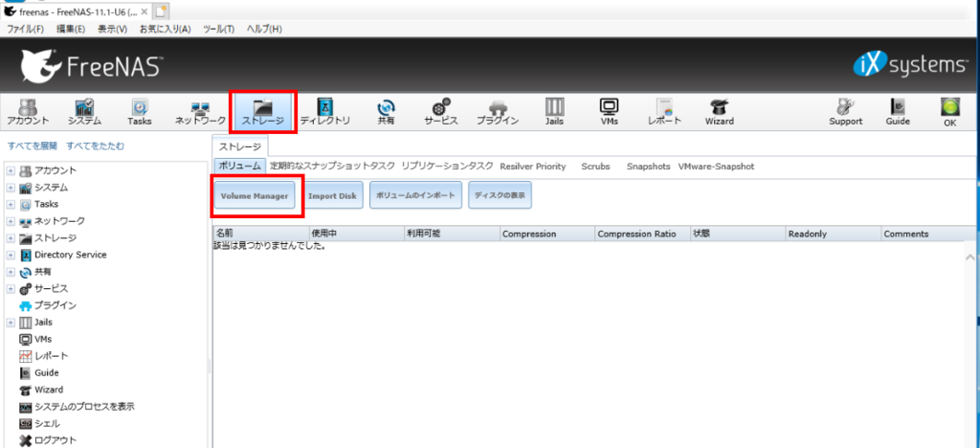Switch to 定期的なスナップショットタスク sub-tab
The height and width of the screenshot is (448, 980).
point(332,167)
